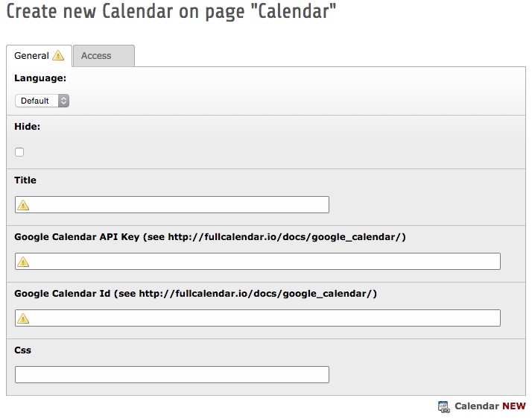Viewport: 532px width, 419px height.
Task: Click warning icon in Title field
Action: click(23, 205)
